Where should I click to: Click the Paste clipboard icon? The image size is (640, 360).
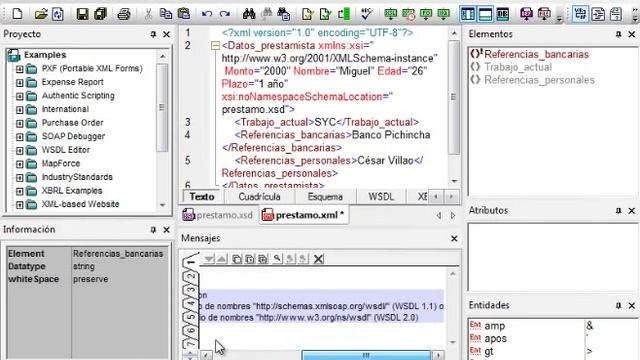pos(184,14)
